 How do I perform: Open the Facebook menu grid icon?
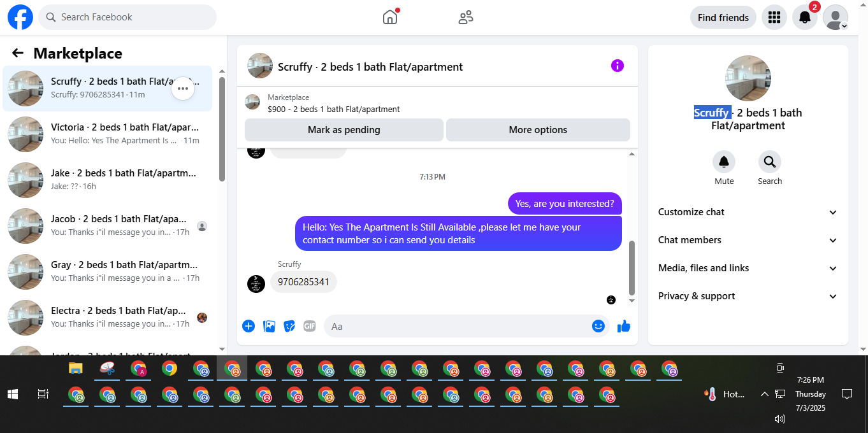(x=774, y=17)
